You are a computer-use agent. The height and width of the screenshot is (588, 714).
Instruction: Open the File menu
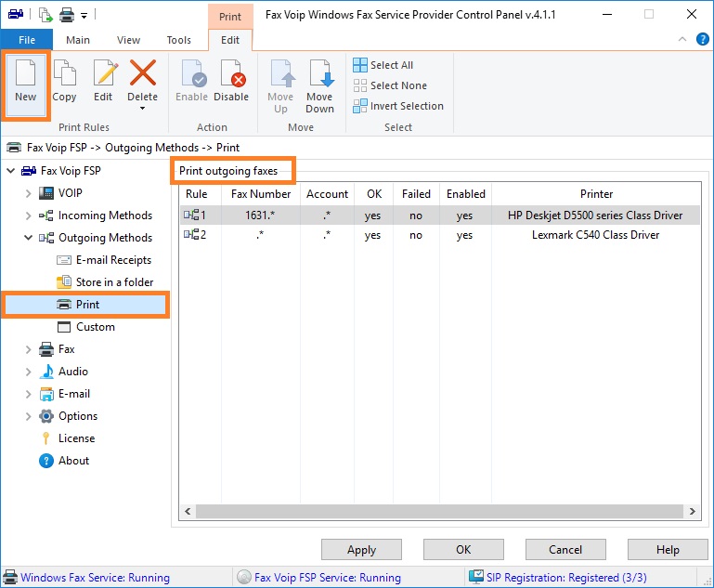pos(27,40)
